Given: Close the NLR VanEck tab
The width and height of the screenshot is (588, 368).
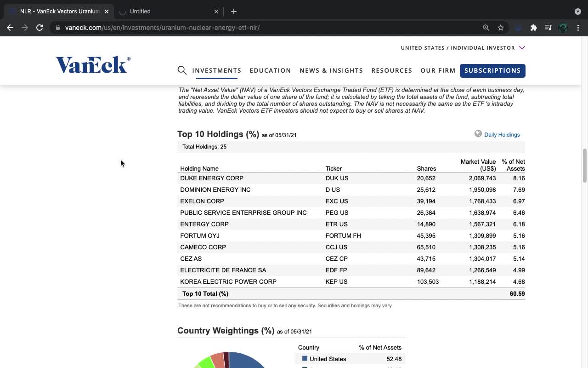Looking at the screenshot, I should click(107, 11).
